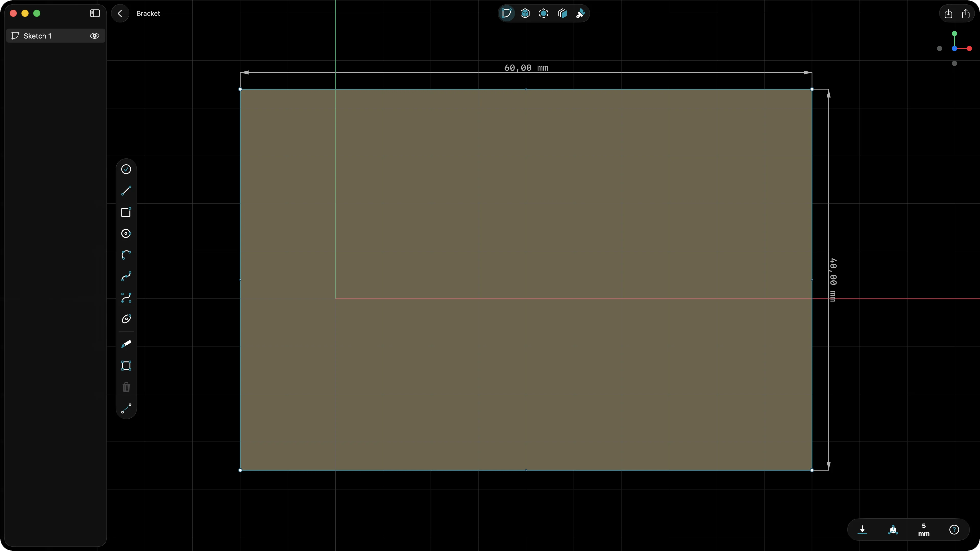Viewport: 980px width, 551px height.
Task: Select Sketch 1 in the sidebar
Action: (56, 36)
